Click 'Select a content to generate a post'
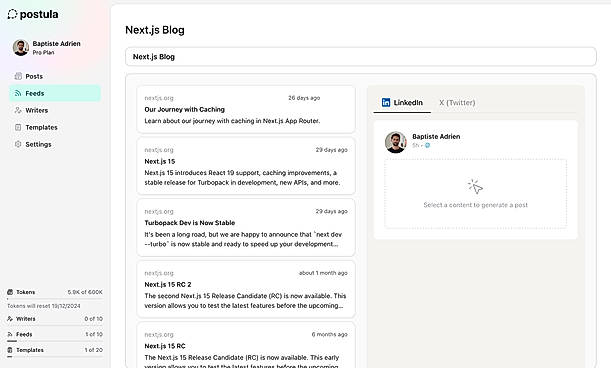This screenshot has height=368, width=611. click(475, 205)
